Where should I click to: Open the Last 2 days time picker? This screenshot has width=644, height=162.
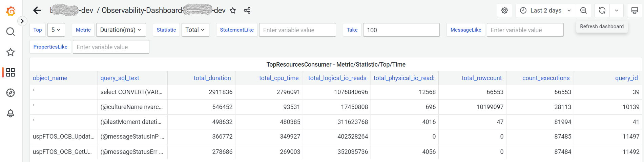coord(545,11)
